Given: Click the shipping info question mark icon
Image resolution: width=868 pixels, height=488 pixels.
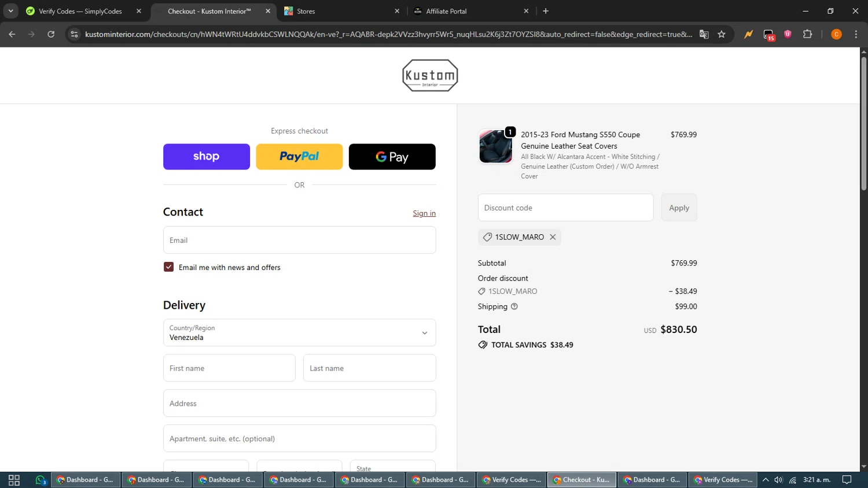Looking at the screenshot, I should tap(514, 306).
